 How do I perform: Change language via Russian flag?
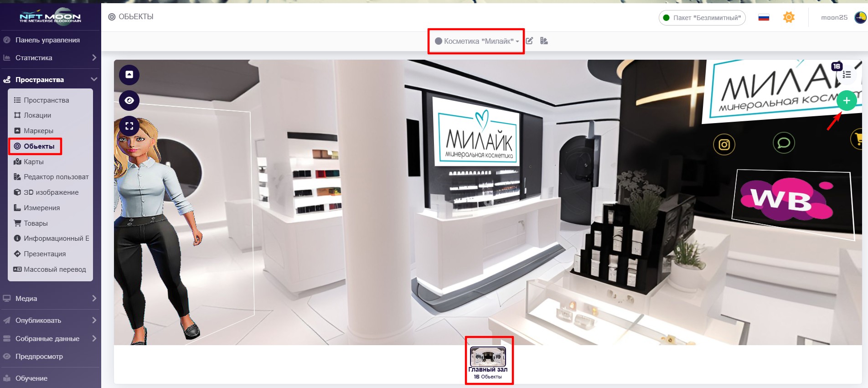[x=764, y=18]
